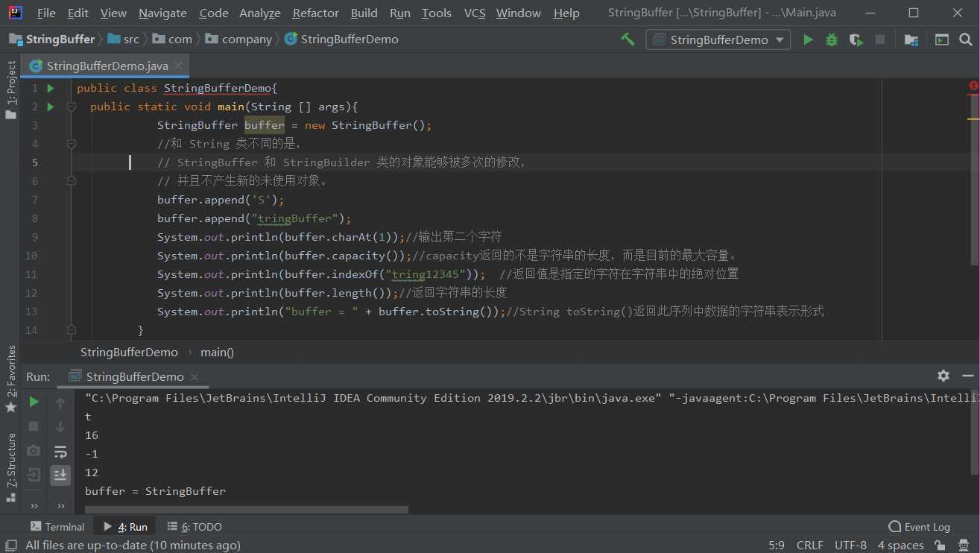Click the Run with Coverage shield icon

pyautogui.click(x=856, y=39)
